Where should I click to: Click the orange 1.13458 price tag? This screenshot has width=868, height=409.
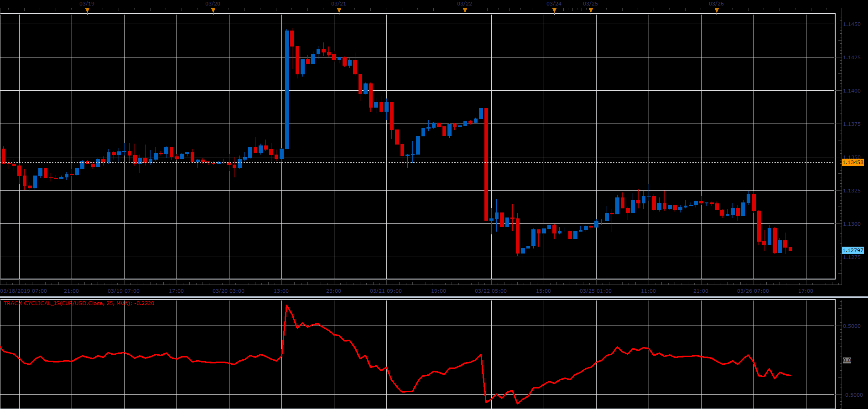[x=852, y=162]
